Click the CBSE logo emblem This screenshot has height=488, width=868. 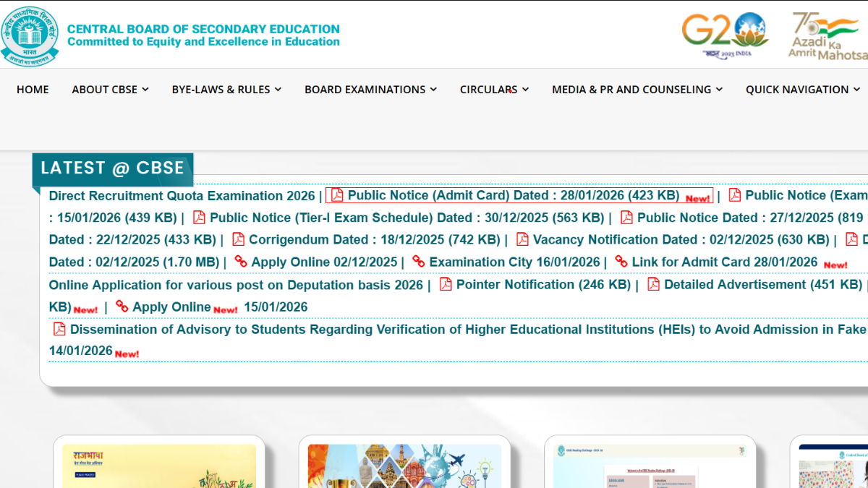(x=30, y=35)
